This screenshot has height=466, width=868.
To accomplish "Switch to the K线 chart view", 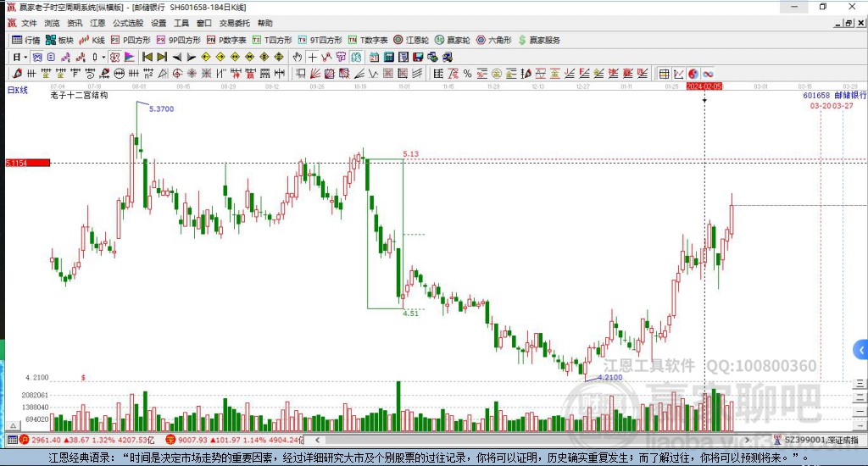I will coord(92,40).
